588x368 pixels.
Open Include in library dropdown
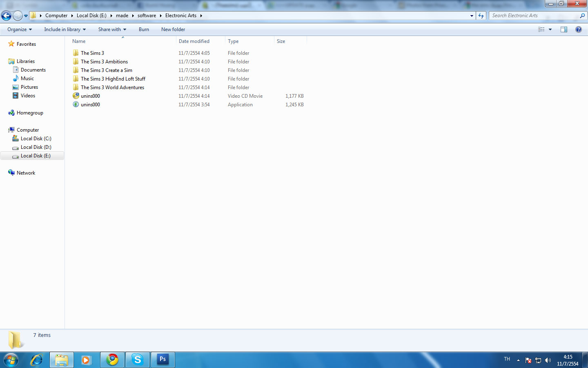click(x=65, y=29)
